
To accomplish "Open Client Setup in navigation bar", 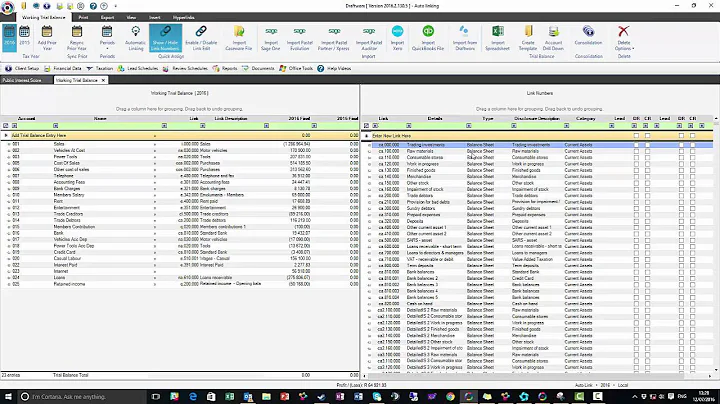I will point(22,68).
